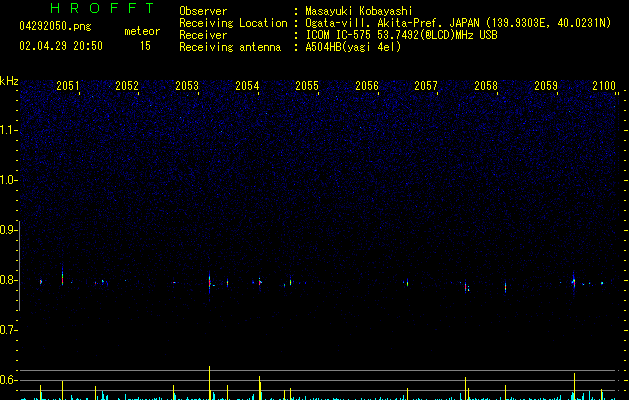Click the 2051 time marker

[x=68, y=85]
